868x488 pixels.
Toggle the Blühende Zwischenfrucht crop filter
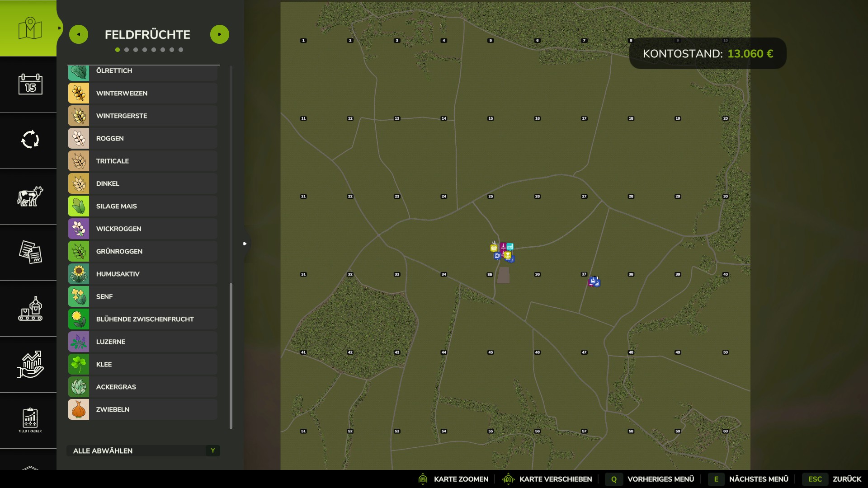point(143,319)
